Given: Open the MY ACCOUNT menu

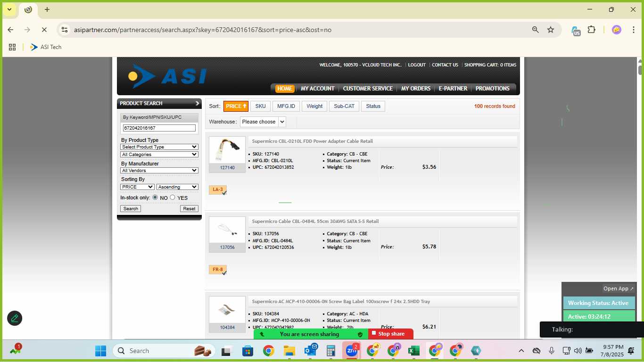Looking at the screenshot, I should coord(318,89).
